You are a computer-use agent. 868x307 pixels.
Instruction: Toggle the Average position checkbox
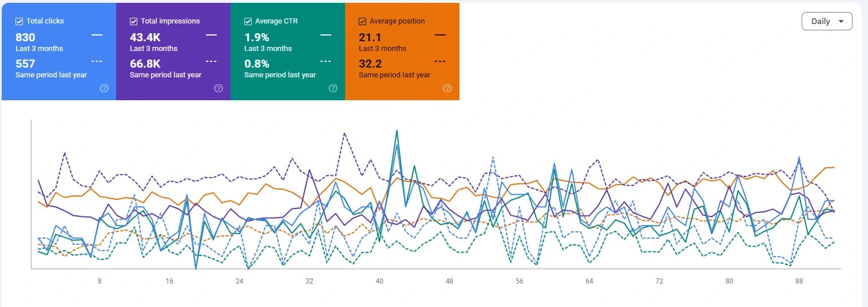[362, 21]
